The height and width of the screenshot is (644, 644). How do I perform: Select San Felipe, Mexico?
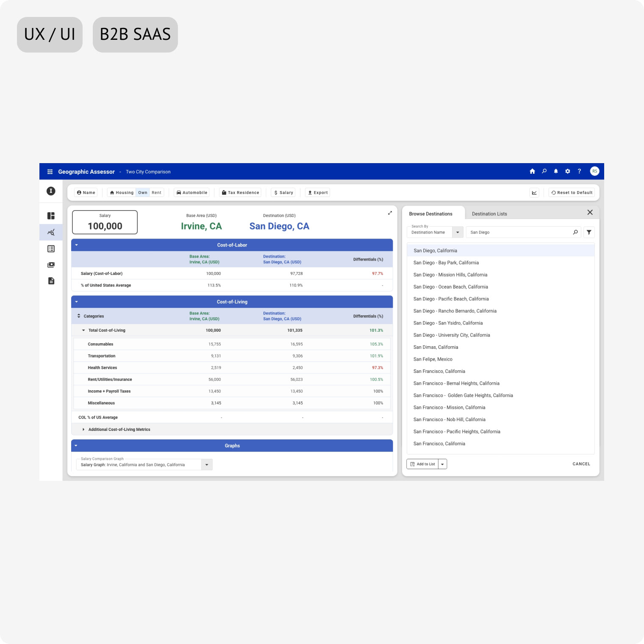pos(501,359)
